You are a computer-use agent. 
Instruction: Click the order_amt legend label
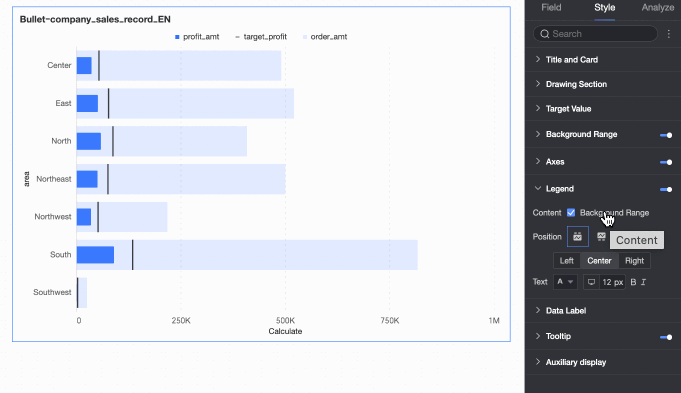pos(329,37)
